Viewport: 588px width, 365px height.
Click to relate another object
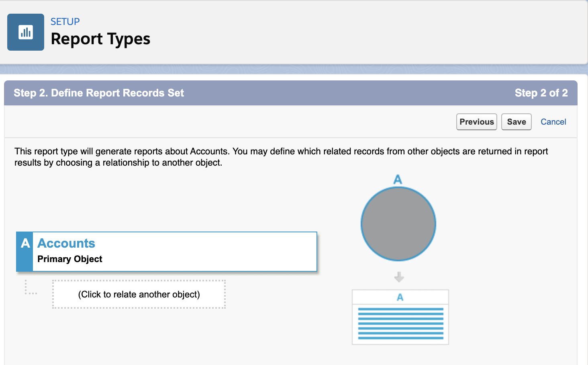point(139,294)
